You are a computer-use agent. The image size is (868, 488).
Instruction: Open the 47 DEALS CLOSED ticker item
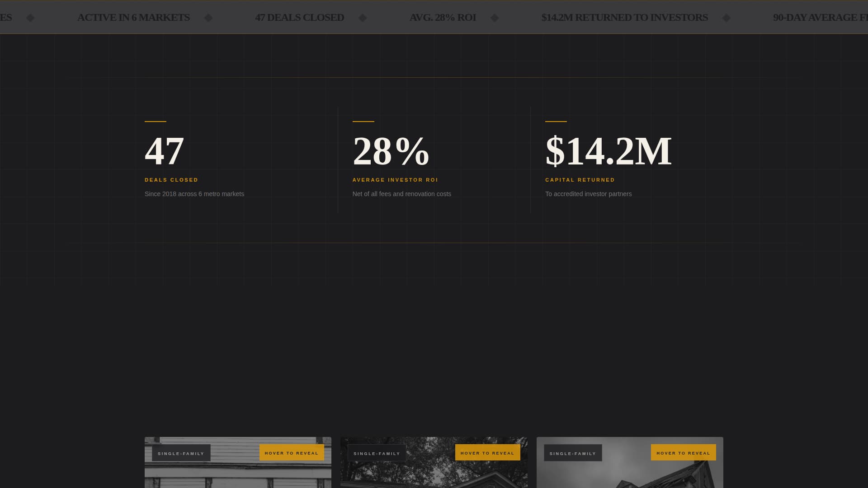(299, 18)
